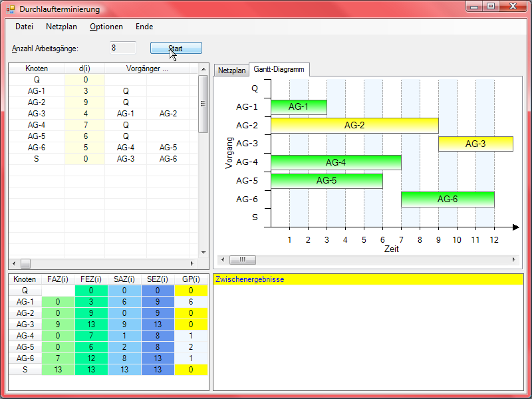Image resolution: width=532 pixels, height=399 pixels.
Task: Close the Durchlaufterminierung window
Action: click(512, 7)
